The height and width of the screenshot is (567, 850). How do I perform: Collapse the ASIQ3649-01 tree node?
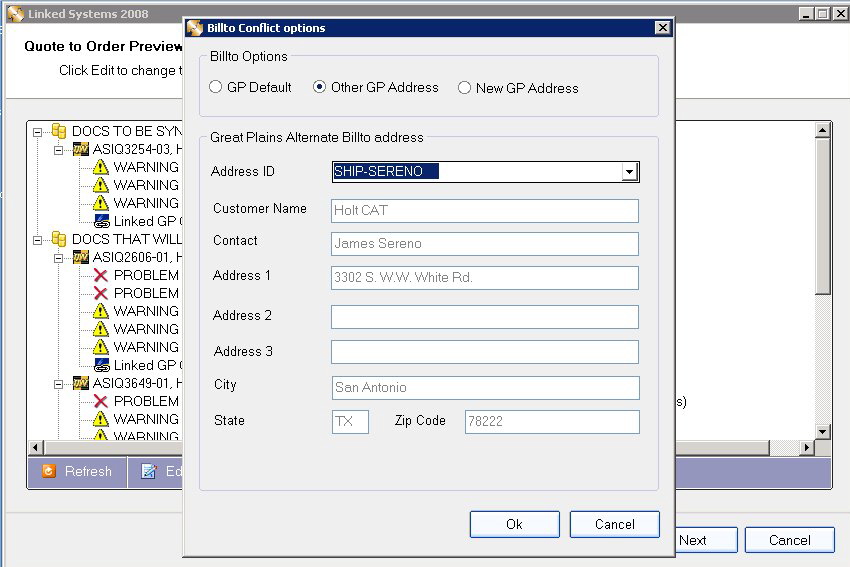pyautogui.click(x=59, y=384)
